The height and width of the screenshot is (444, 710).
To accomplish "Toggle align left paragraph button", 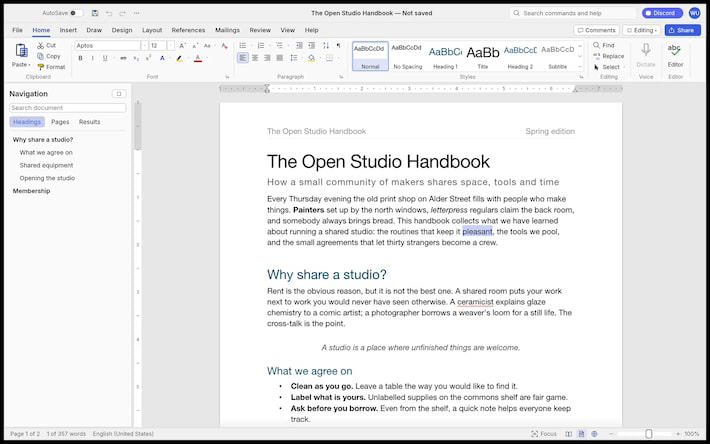I will click(243, 58).
